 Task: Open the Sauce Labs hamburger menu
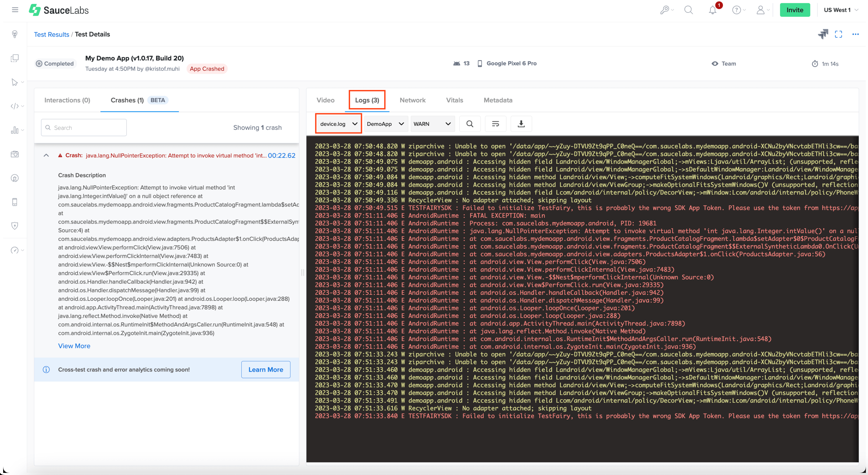click(15, 10)
